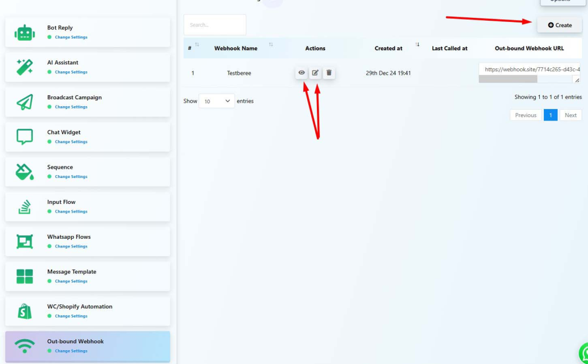Click the Broadcast Campaign paper plane icon

coord(25,102)
